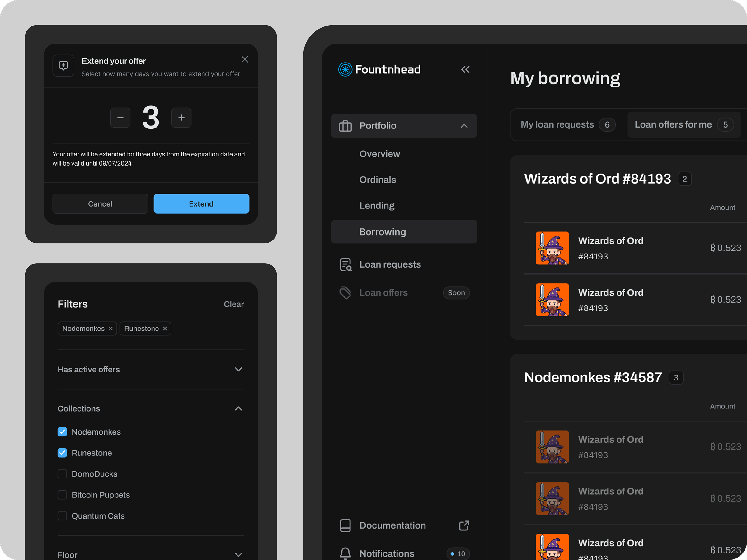Screen dimensions: 747x560
Task: Select Borrowing in the sidebar
Action: pos(383,232)
